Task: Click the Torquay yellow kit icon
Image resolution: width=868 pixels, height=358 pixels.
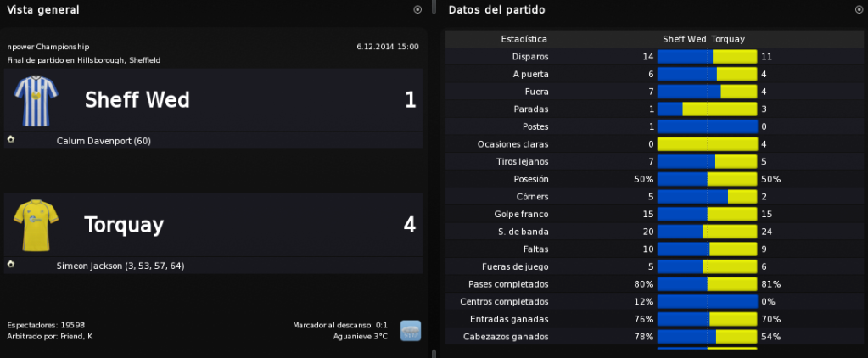Action: [x=36, y=225]
